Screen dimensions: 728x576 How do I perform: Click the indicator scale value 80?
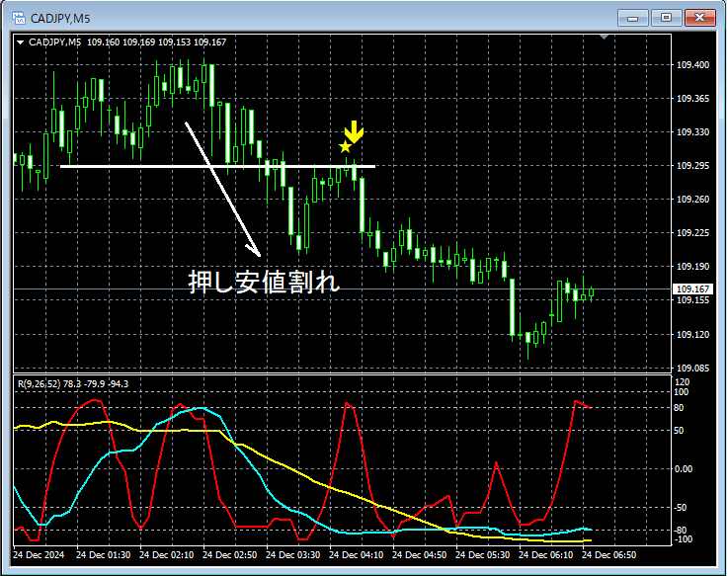[679, 408]
